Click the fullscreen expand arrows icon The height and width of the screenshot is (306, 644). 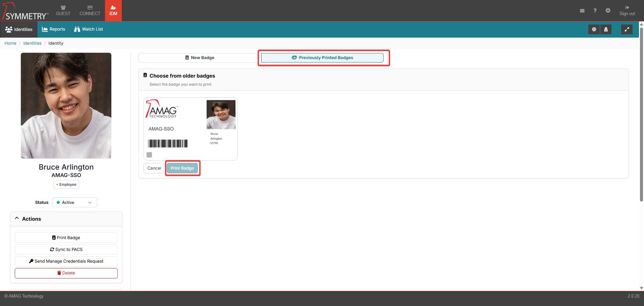pyautogui.click(x=627, y=30)
